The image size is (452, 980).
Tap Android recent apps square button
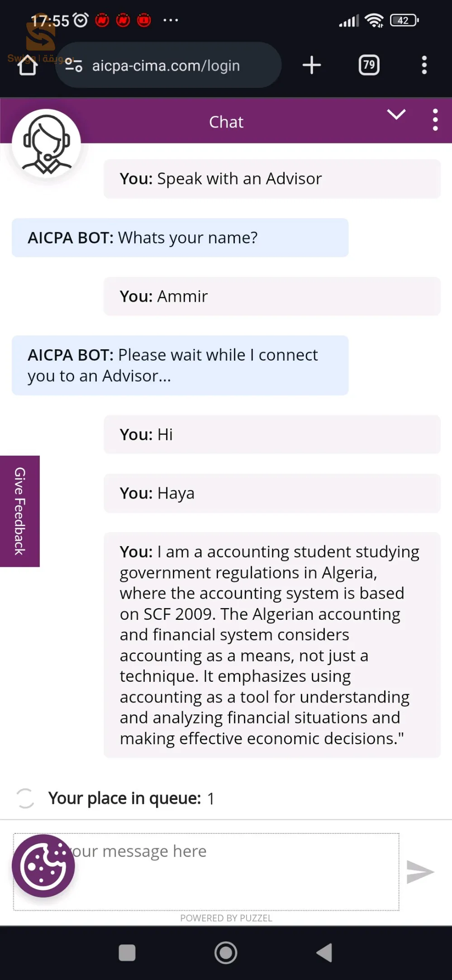(127, 952)
